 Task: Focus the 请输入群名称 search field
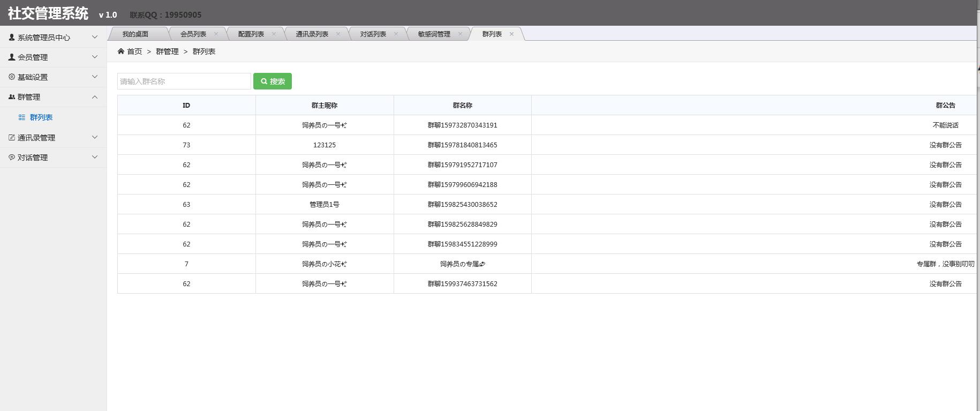point(184,81)
